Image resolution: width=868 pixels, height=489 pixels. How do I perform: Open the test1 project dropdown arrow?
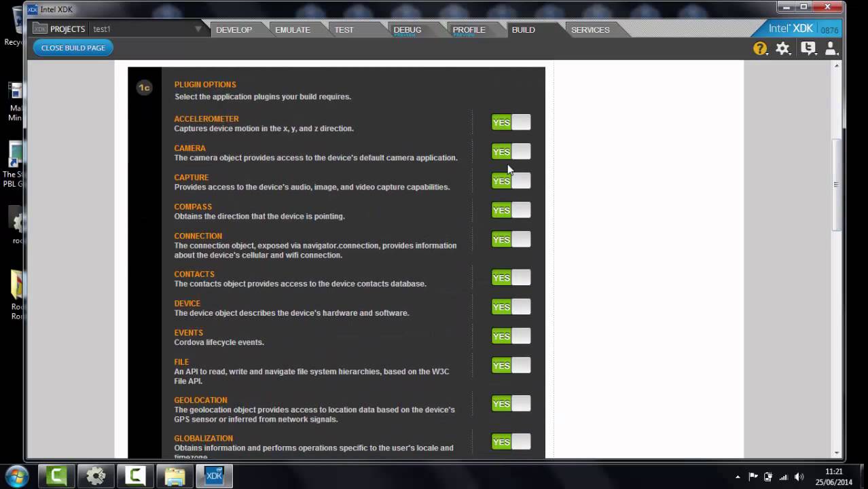pyautogui.click(x=198, y=29)
